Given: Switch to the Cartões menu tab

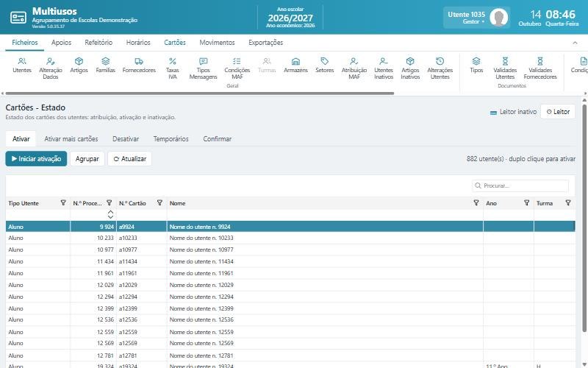Looking at the screenshot, I should click(x=175, y=43).
